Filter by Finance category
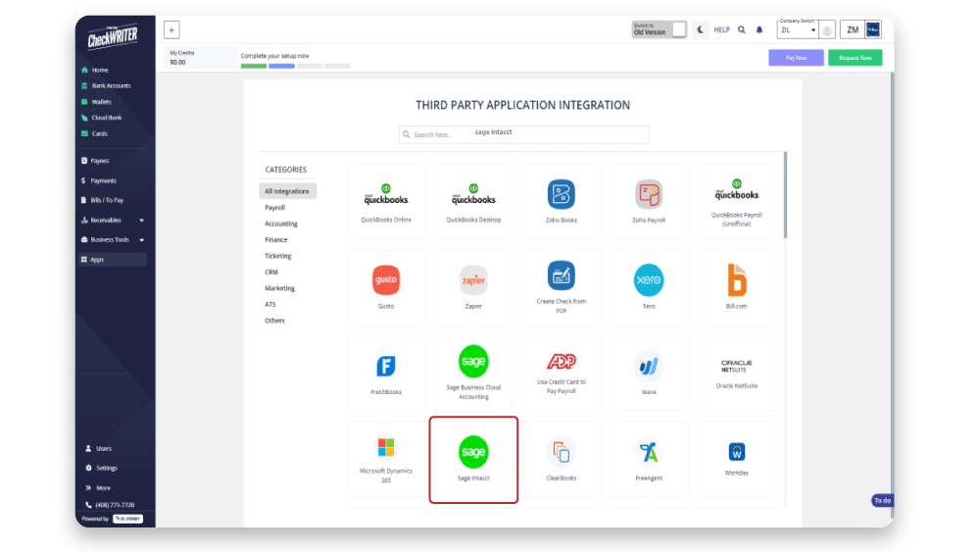 click(276, 240)
